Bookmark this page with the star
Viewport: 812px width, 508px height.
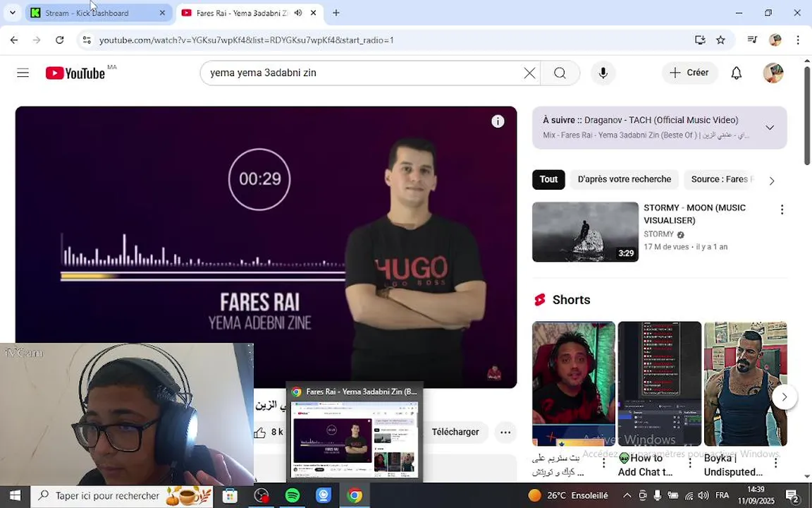720,40
